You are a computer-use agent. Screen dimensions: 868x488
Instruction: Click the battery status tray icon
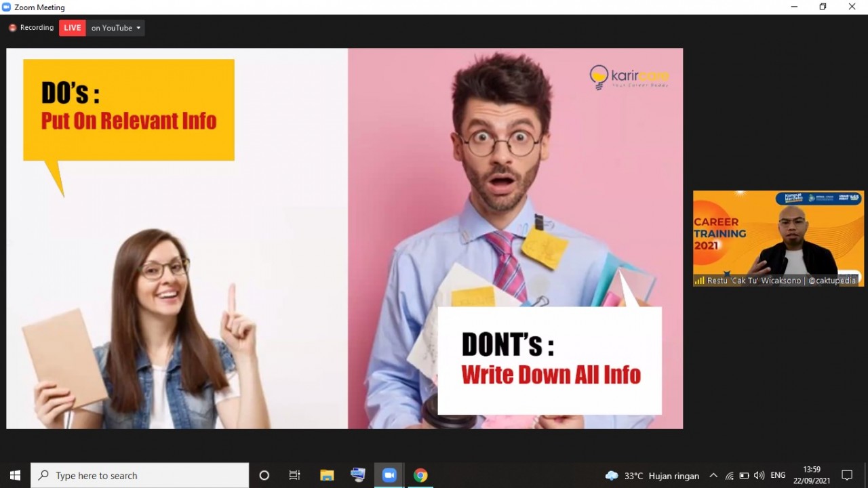pos(744,475)
